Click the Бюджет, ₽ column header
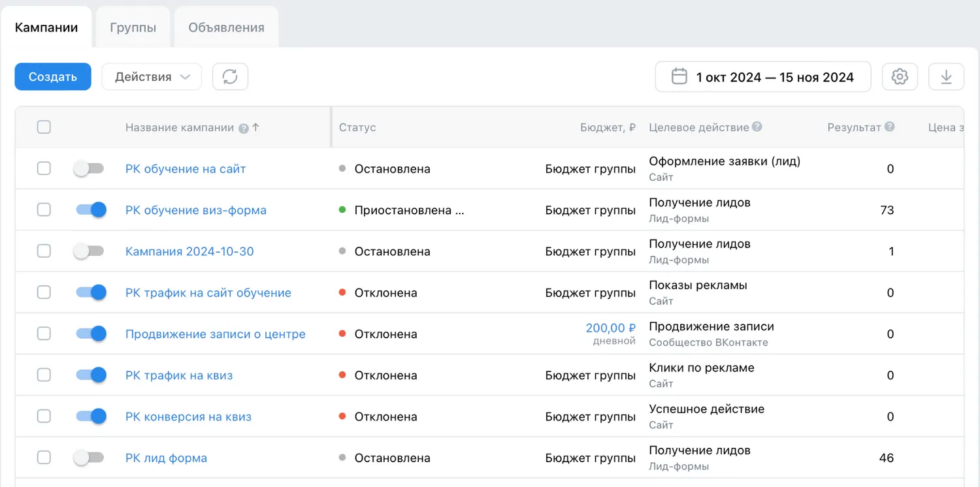 pos(608,127)
